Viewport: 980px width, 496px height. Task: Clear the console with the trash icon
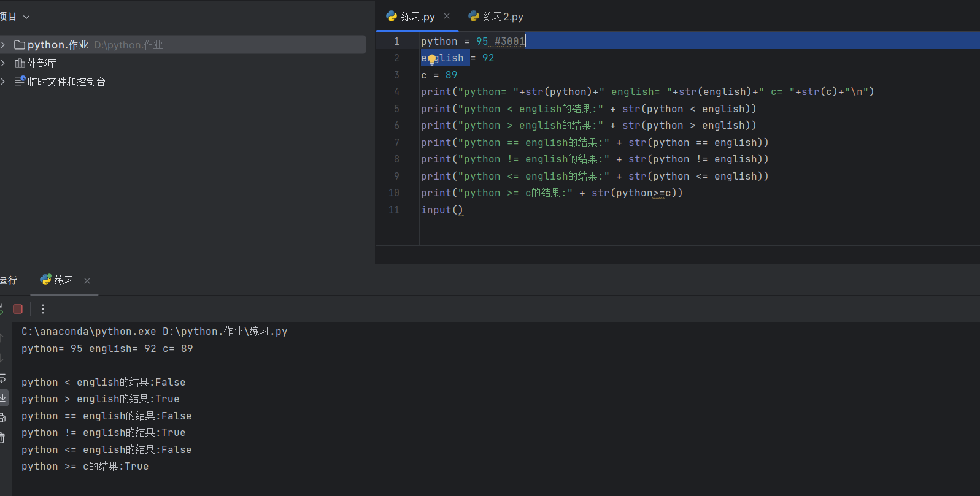[x=2, y=438]
